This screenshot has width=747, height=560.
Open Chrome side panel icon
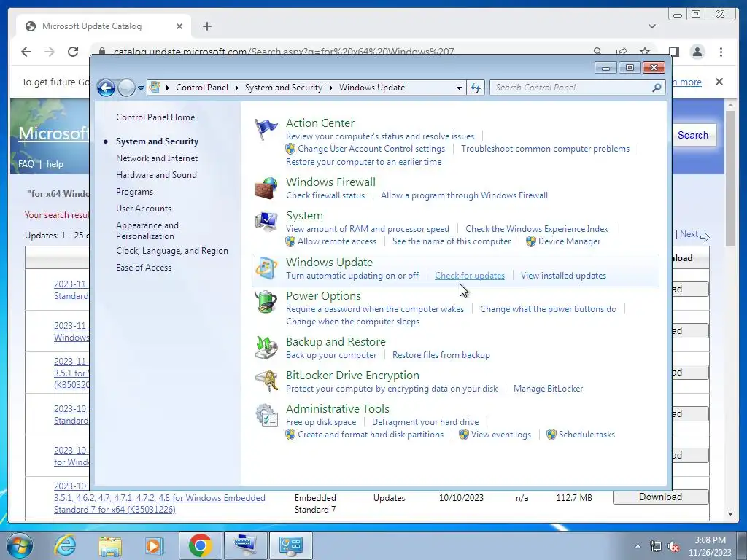click(673, 52)
